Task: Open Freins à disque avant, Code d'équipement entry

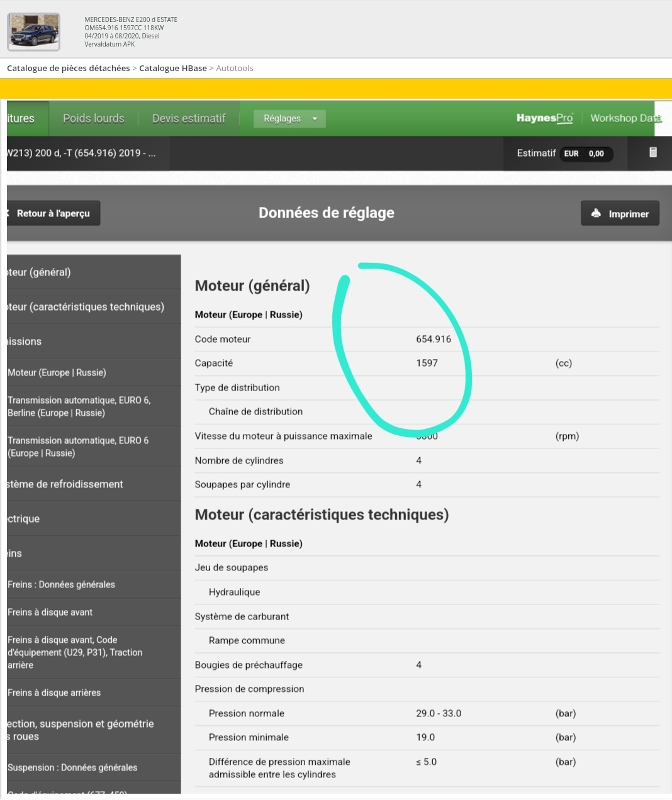Action: pos(94,652)
